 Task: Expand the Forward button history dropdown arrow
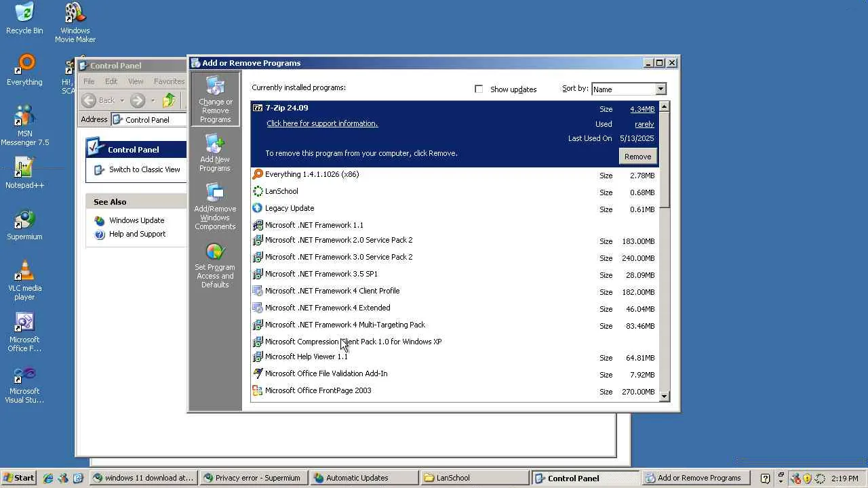click(x=153, y=100)
